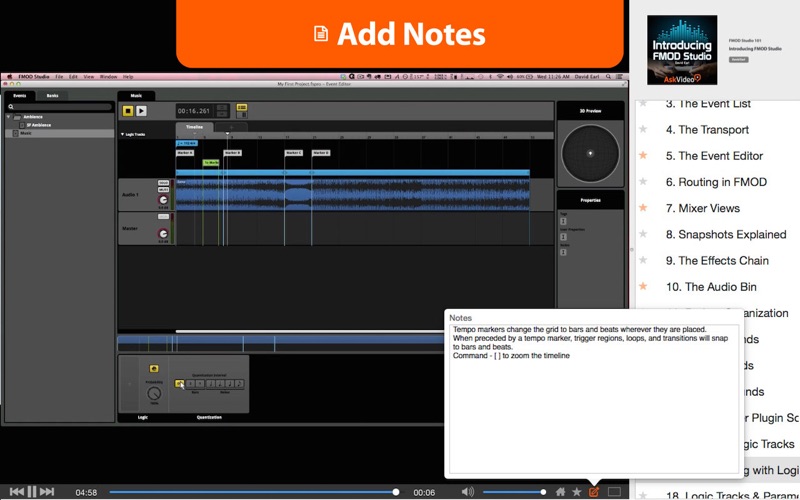Click the FMOD stop button
Viewport: 800px width, 500px height.
pos(128,111)
